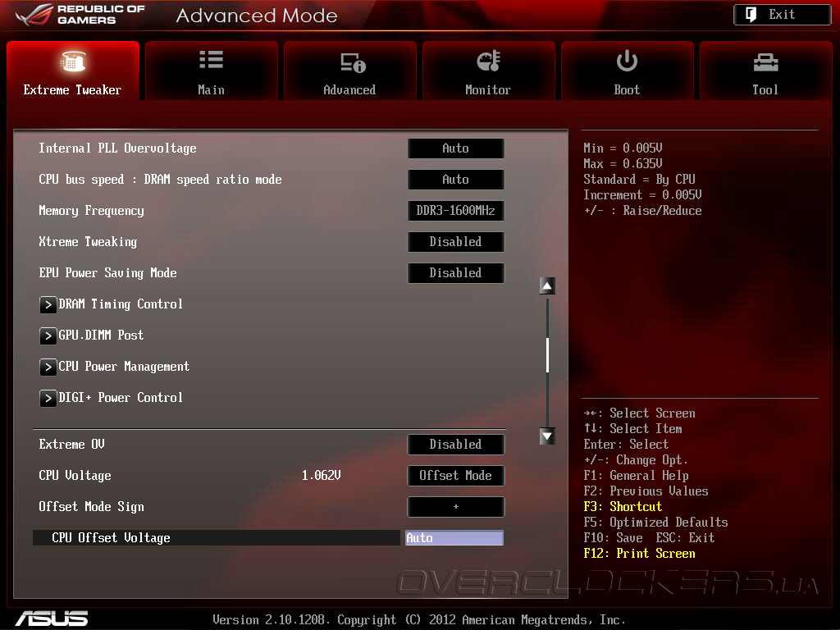The height and width of the screenshot is (630, 840).
Task: Click the scroll down arrow icon
Action: 547,436
